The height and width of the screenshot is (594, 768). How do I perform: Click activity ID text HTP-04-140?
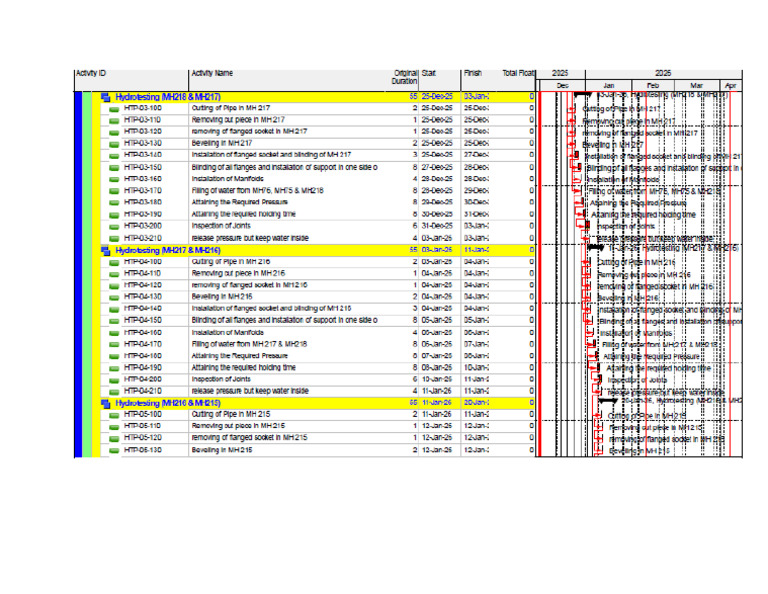tap(143, 309)
